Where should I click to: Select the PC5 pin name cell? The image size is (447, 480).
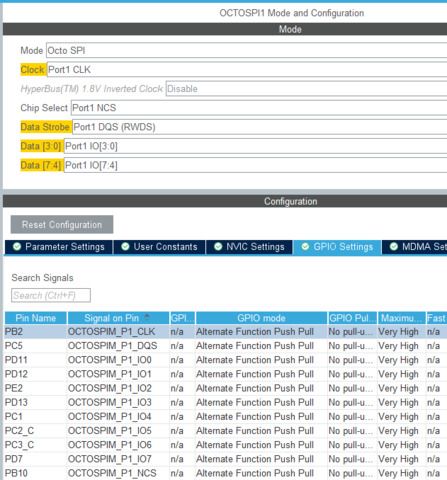35,346
